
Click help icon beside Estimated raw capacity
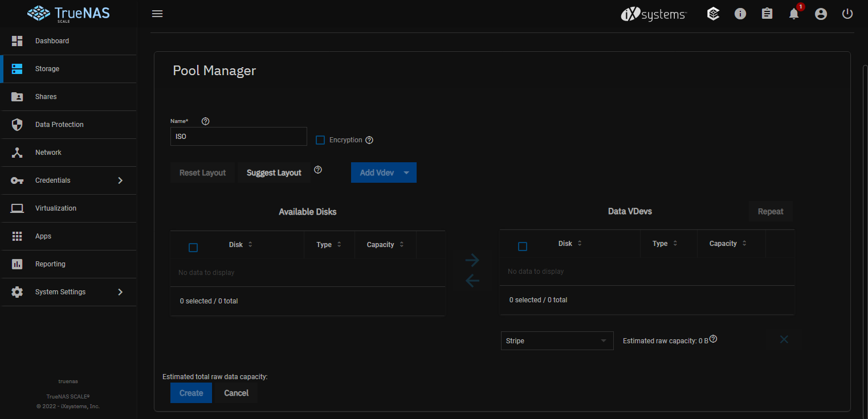click(x=713, y=339)
